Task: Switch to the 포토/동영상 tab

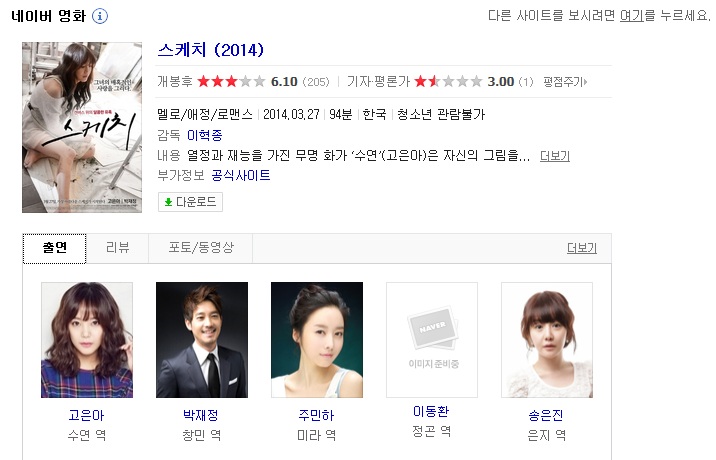Action: [201, 248]
